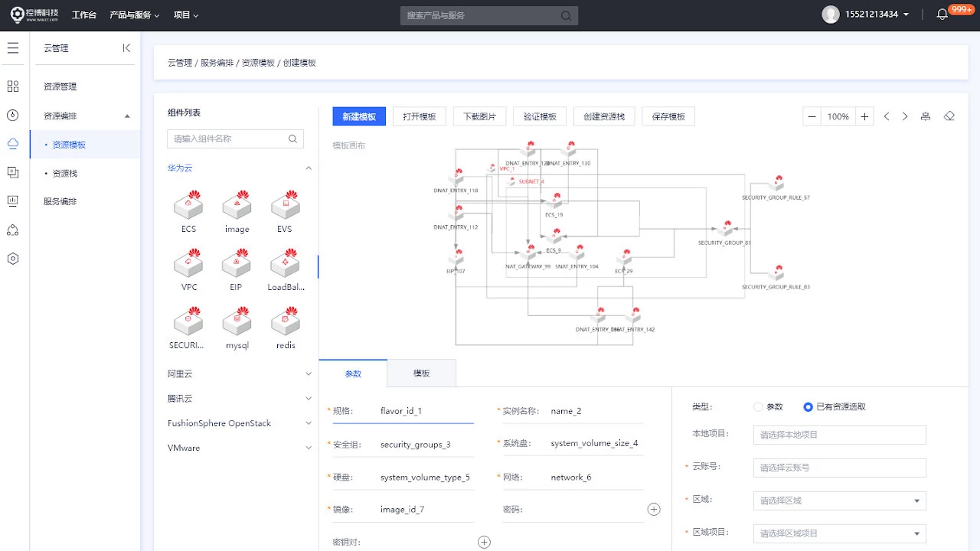Click the redis component icon

[x=285, y=321]
